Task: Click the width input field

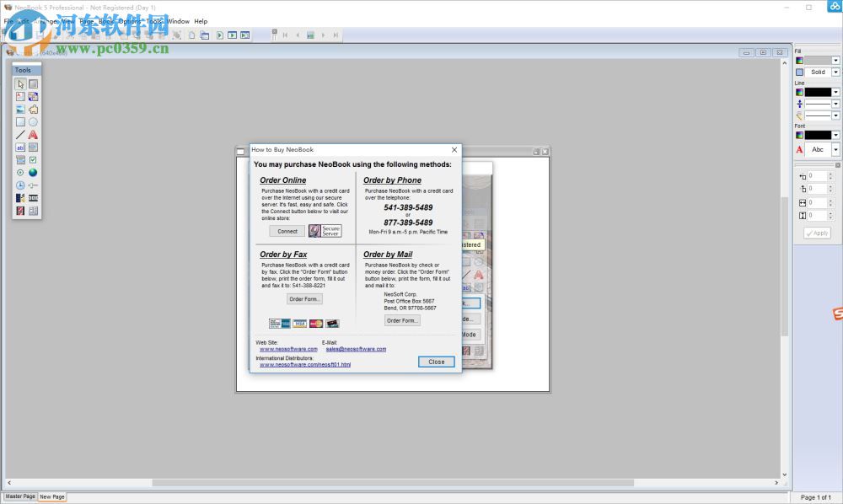Action: tap(817, 202)
